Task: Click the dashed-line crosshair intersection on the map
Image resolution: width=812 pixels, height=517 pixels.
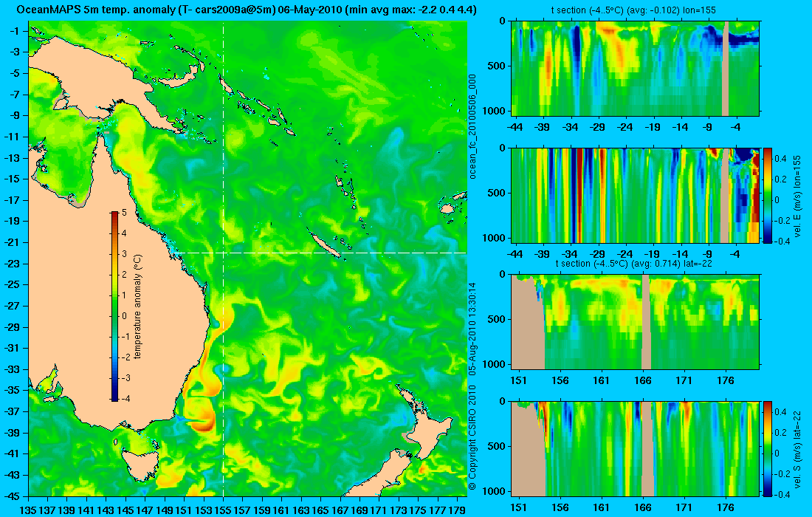Action: click(223, 253)
